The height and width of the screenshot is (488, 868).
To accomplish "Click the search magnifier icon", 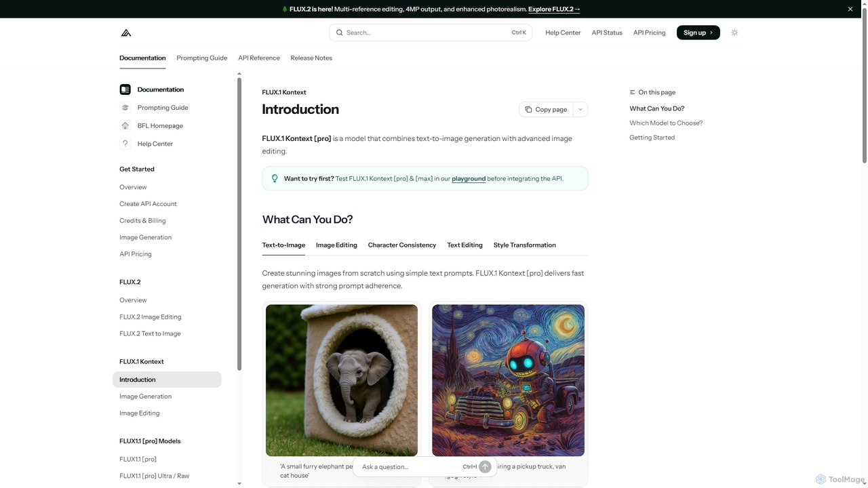I will click(x=340, y=33).
